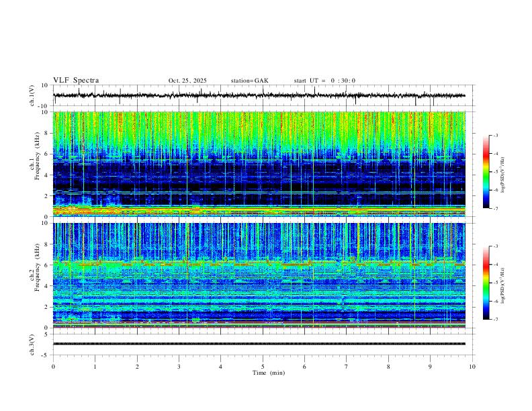Click the "-7" label on ch.2 colorbar
The image size is (532, 411).
click(x=496, y=320)
